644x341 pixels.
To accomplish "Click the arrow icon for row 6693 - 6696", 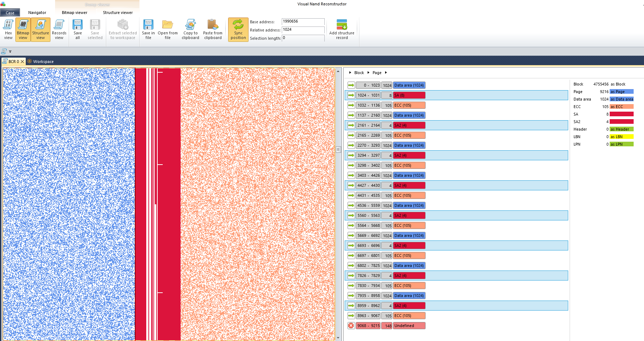I will tap(351, 245).
